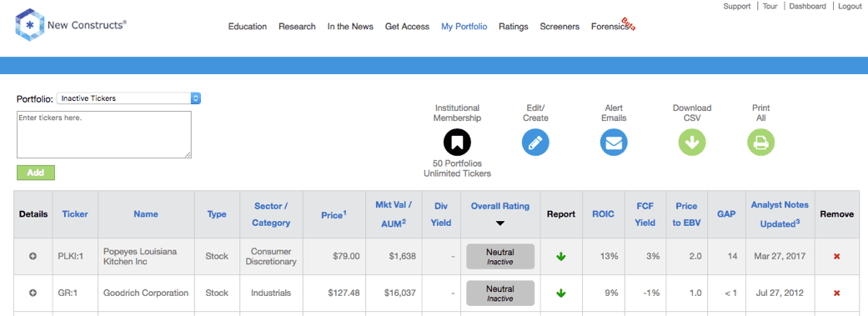Screen dimensions: 868x316
Task: Open the Research menu
Action: (298, 27)
